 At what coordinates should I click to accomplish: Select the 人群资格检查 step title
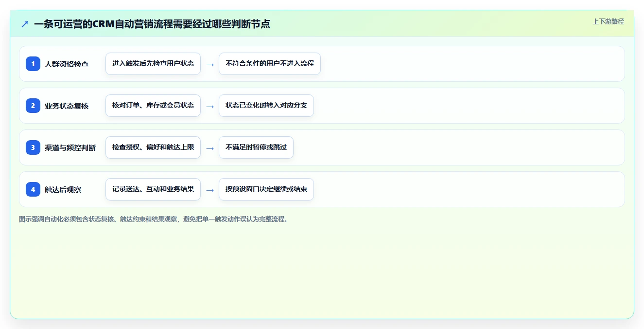67,64
